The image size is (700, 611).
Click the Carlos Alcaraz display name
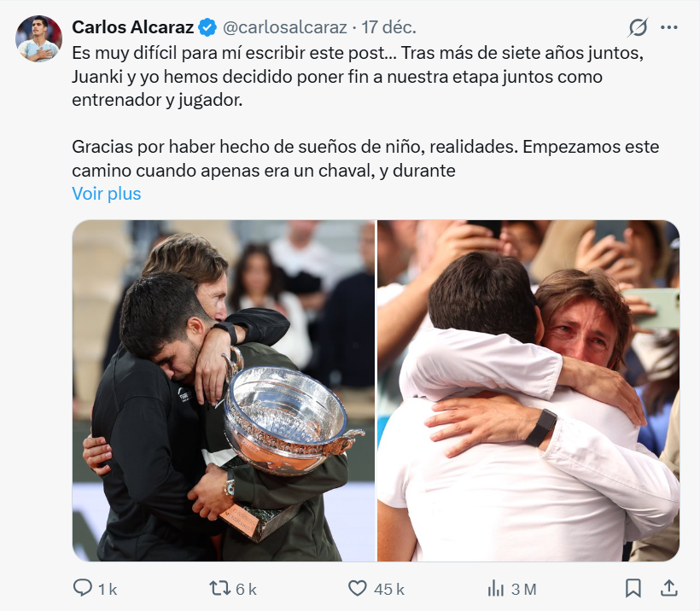pyautogui.click(x=132, y=27)
